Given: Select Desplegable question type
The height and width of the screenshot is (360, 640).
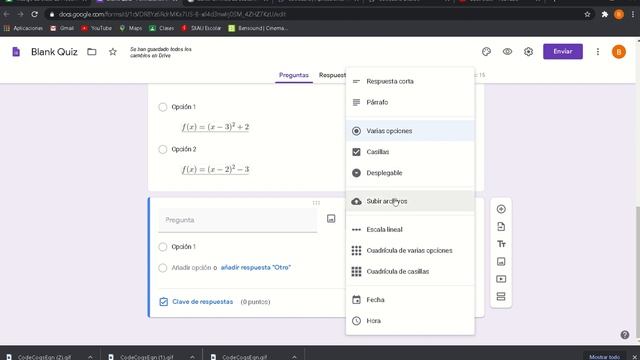Looking at the screenshot, I should click(x=410, y=173).
